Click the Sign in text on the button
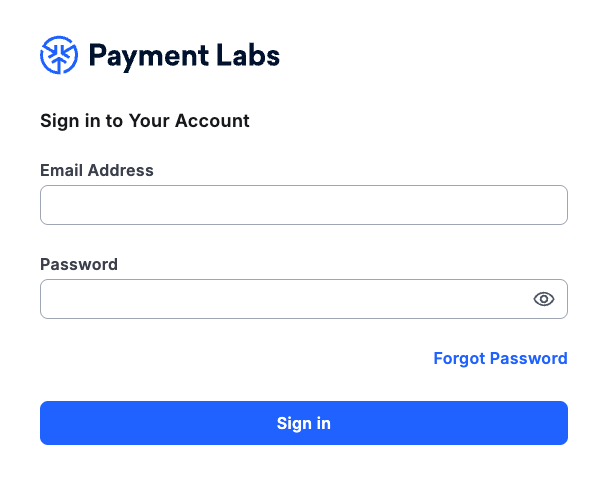Viewport: 612px width, 486px height. point(304,424)
